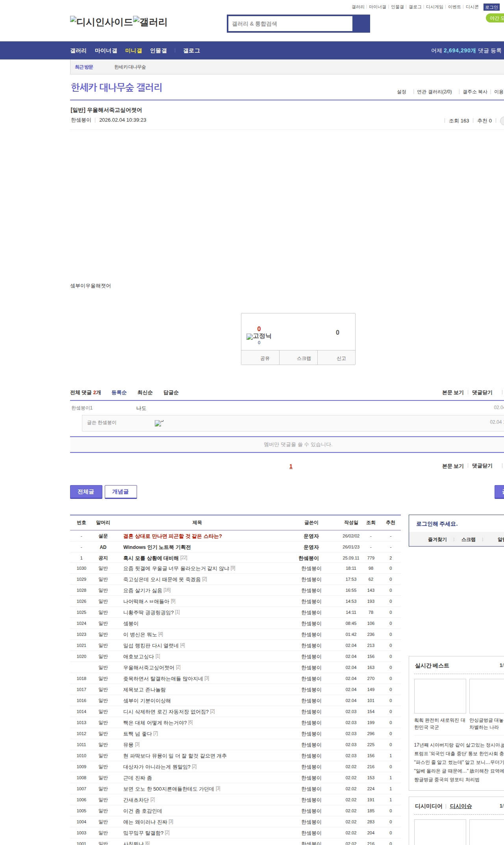The width and height of the screenshot is (504, 845).
Task: Click the 갤러리 logo image next to 디시인사이드
Action: pyautogui.click(x=150, y=22)
